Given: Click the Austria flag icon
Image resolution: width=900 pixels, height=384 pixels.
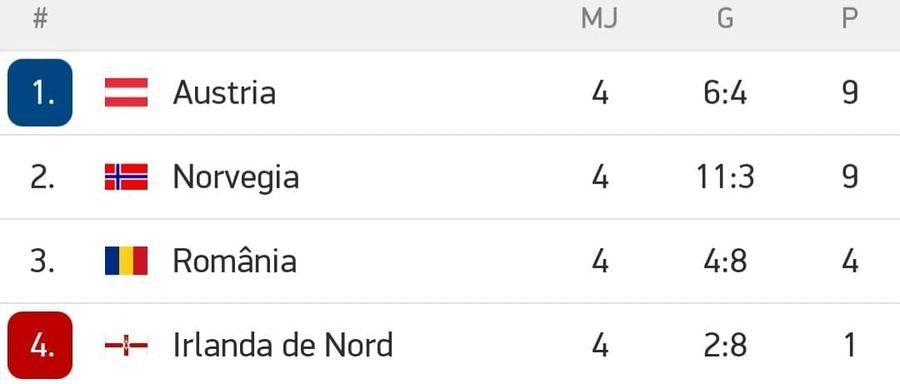Looking at the screenshot, I should coord(126,92).
